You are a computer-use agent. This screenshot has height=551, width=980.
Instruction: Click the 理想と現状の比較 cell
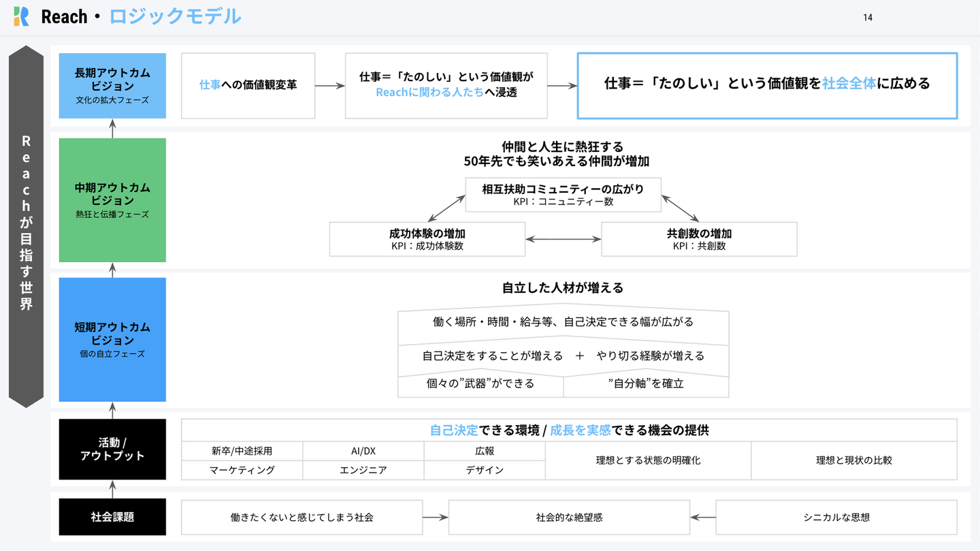(854, 460)
